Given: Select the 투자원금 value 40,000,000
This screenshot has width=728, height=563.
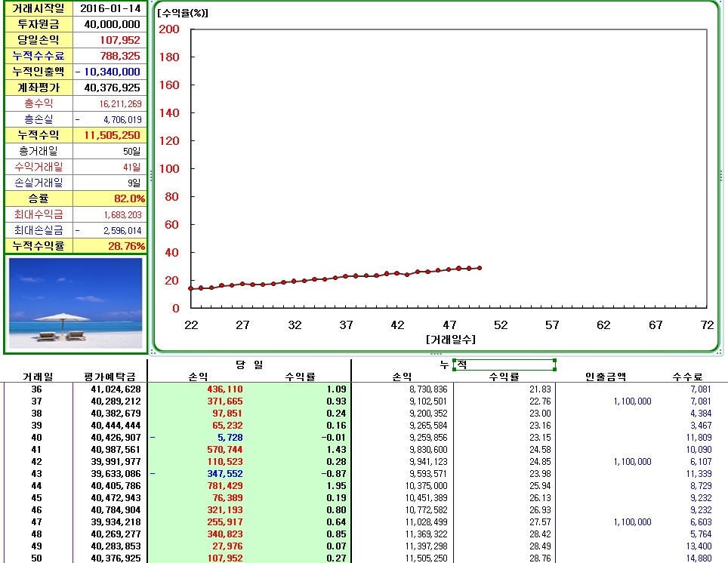Looking at the screenshot, I should (x=110, y=26).
